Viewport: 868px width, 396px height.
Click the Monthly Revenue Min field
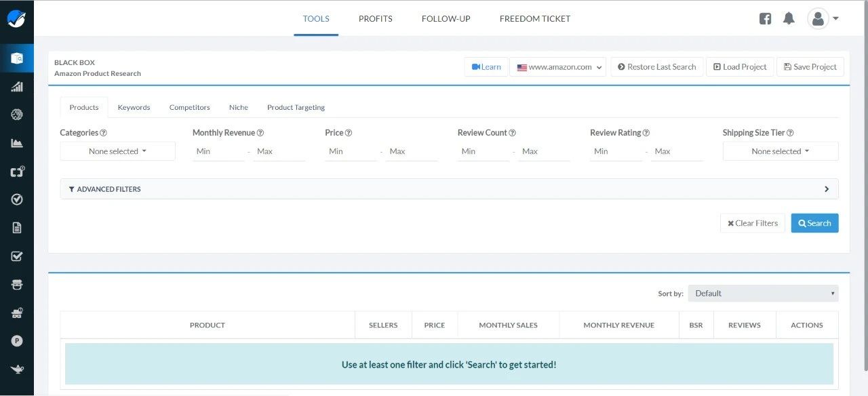coord(218,151)
